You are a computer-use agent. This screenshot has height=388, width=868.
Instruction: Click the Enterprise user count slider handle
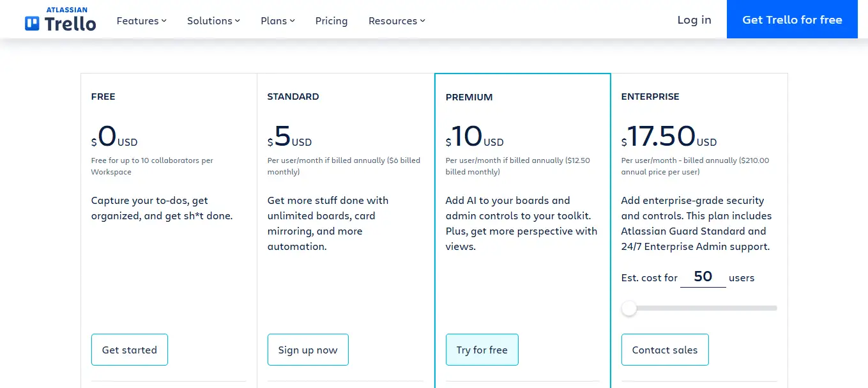[x=628, y=308]
